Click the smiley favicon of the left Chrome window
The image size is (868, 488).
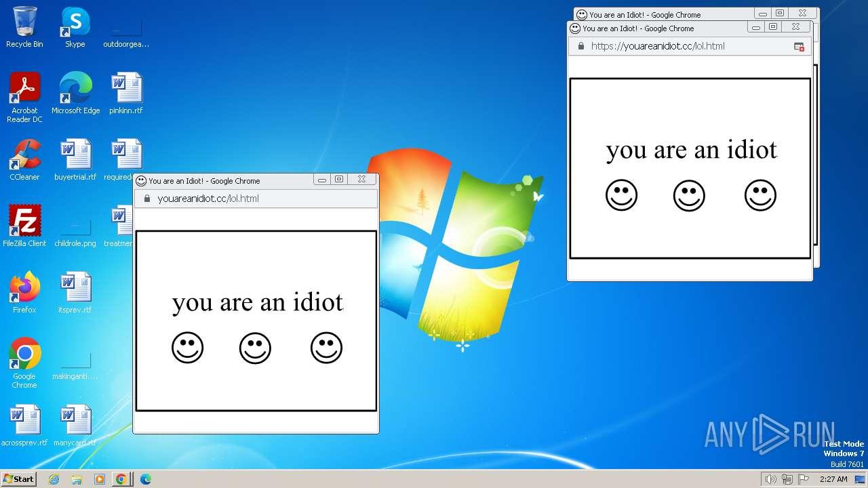coord(141,181)
